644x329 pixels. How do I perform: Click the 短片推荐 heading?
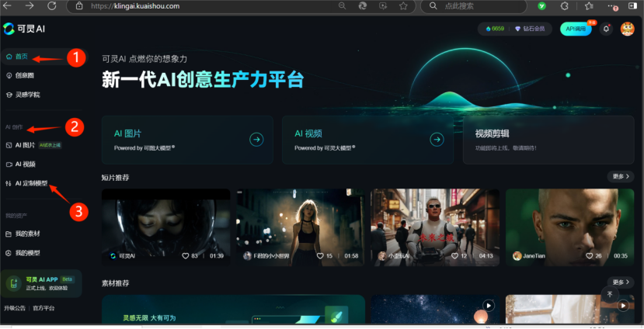pos(116,178)
